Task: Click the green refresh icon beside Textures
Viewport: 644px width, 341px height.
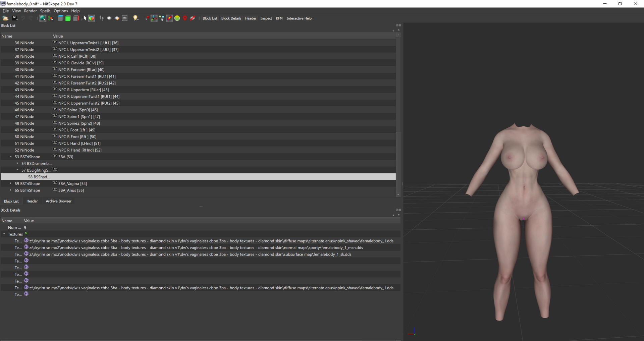Action: pos(26,233)
